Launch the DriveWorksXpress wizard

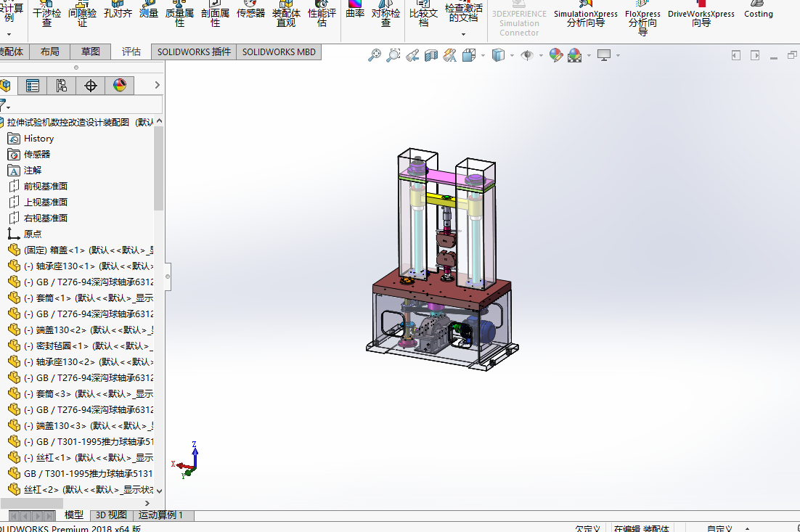pos(701,15)
